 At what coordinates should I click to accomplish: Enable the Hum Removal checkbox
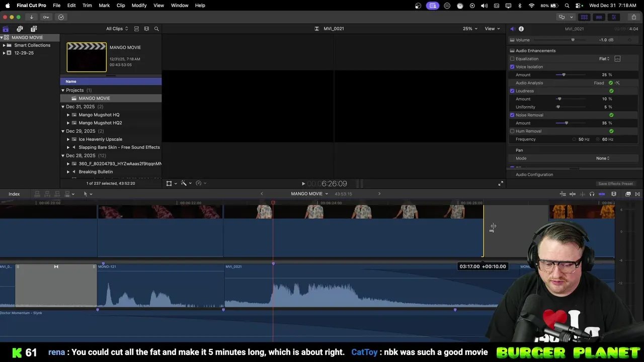[x=512, y=131]
